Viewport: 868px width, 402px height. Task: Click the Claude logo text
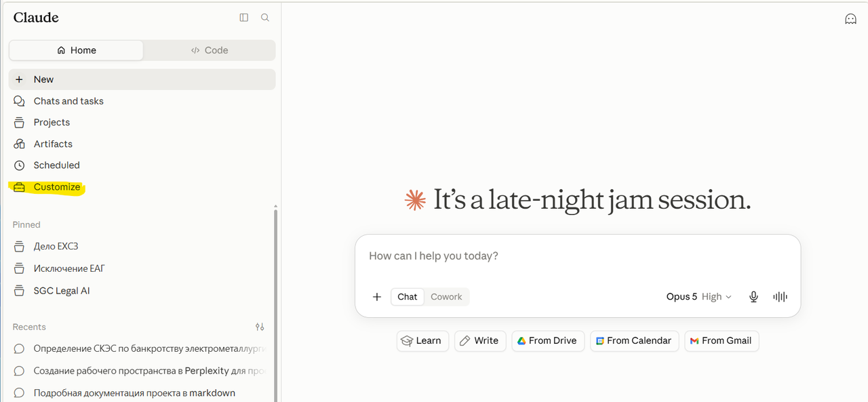pos(36,18)
